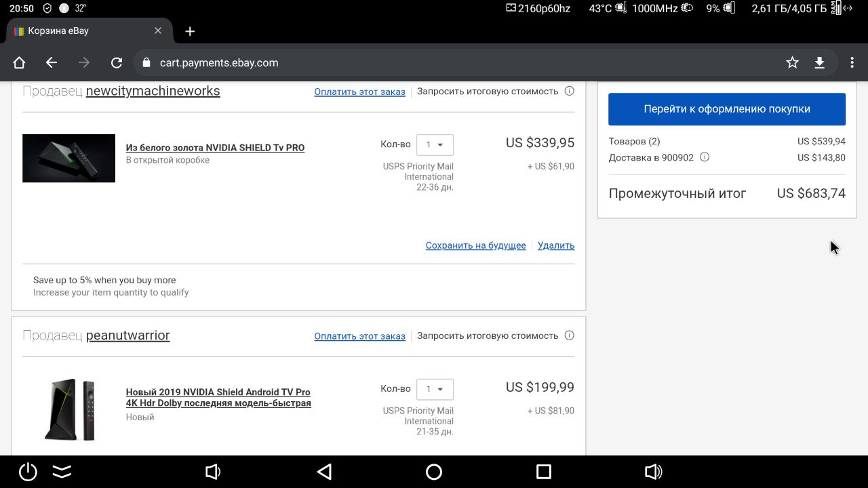Click the Save up to 5% when you buy more text
868x488 pixels.
(x=104, y=280)
